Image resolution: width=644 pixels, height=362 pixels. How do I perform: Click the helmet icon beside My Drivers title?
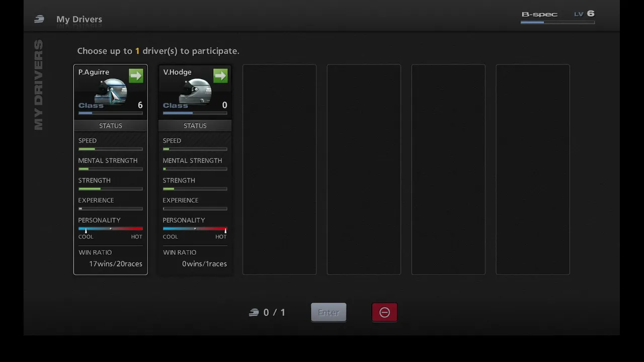pyautogui.click(x=39, y=19)
